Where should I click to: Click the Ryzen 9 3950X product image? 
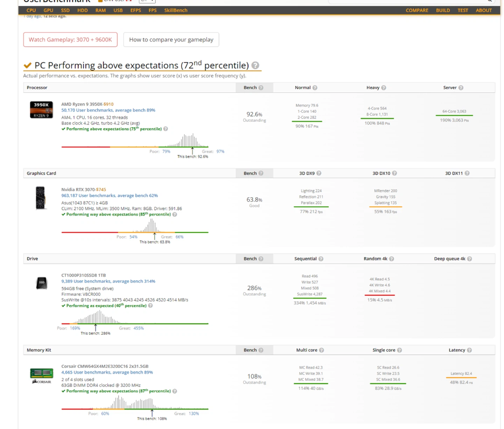click(x=41, y=110)
